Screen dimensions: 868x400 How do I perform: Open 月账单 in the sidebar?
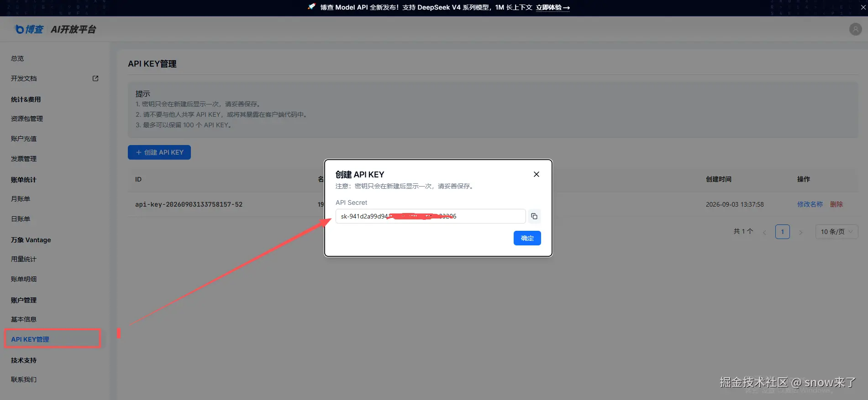(x=21, y=199)
